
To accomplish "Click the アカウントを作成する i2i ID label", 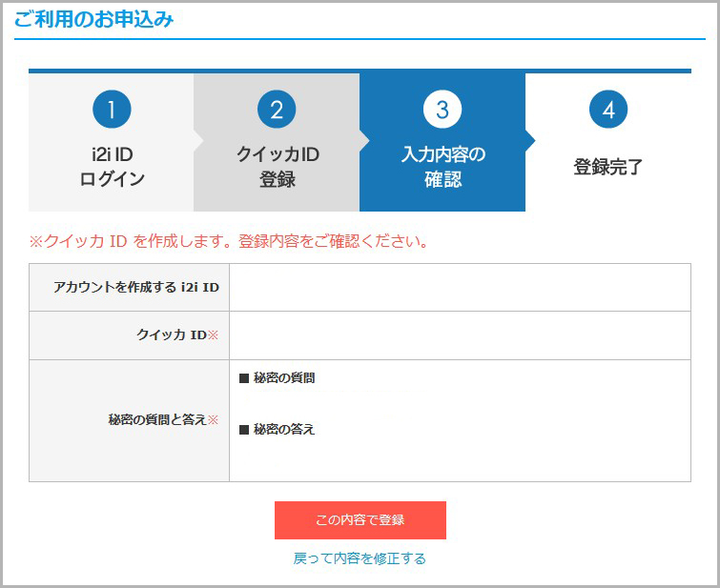I will tap(136, 288).
